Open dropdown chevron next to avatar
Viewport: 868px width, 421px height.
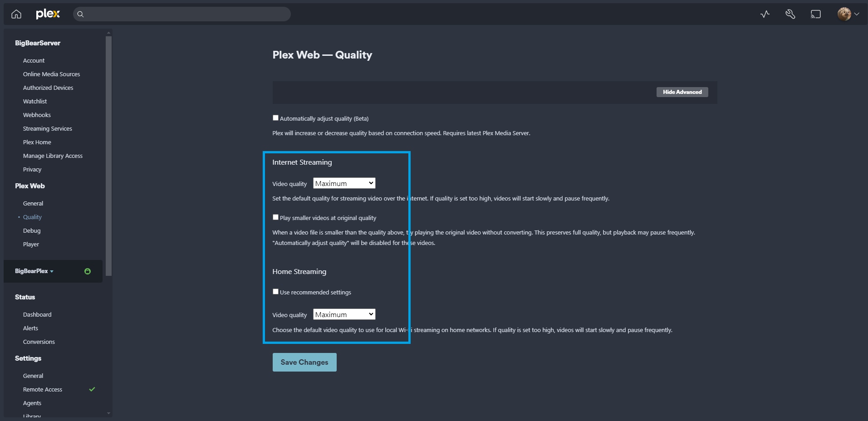(857, 14)
